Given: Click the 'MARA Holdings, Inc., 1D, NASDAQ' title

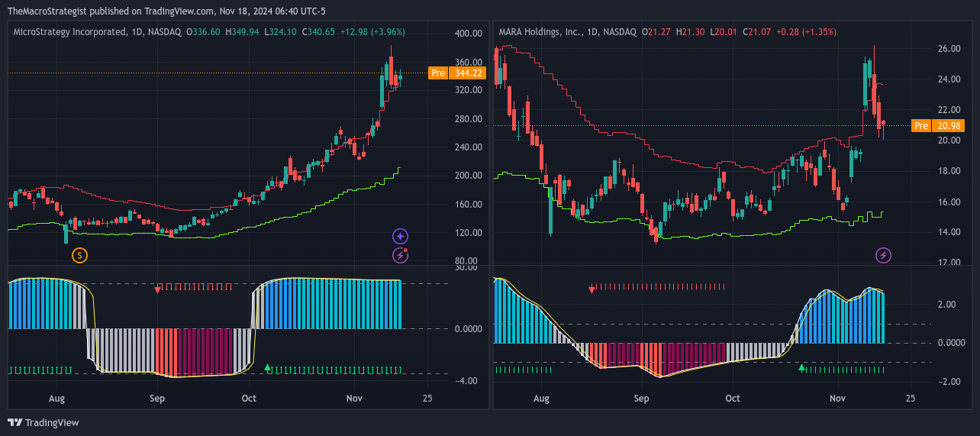Looking at the screenshot, I should pyautogui.click(x=567, y=32).
